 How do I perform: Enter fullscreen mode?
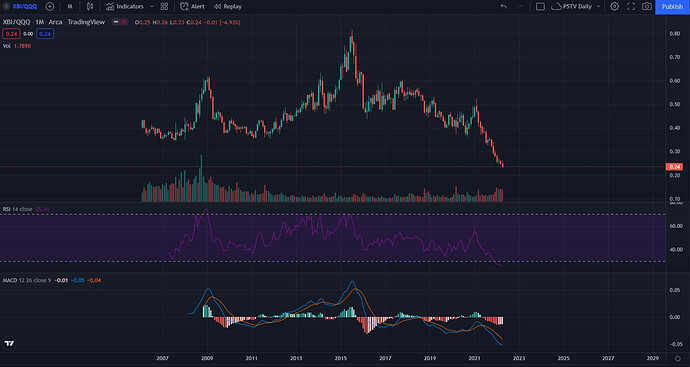point(631,7)
